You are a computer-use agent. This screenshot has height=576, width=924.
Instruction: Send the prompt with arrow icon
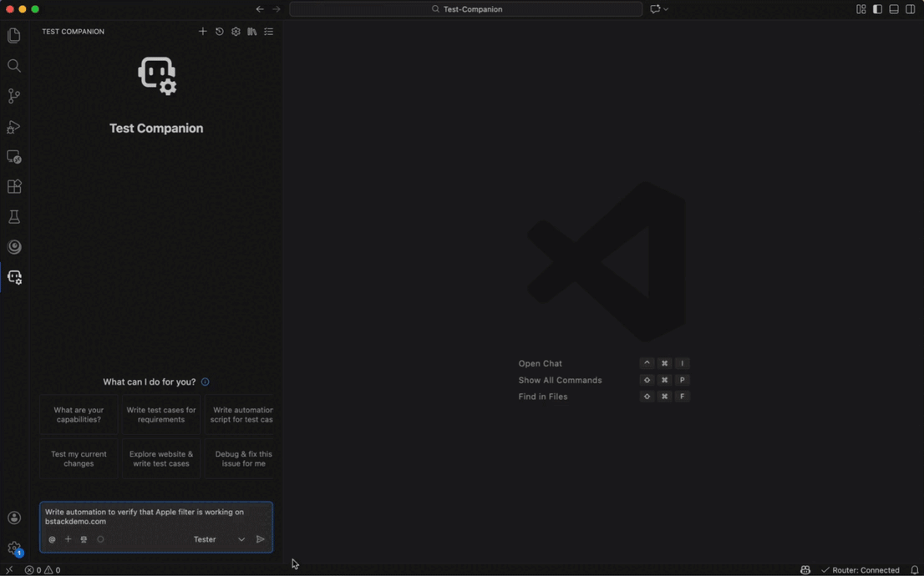tap(261, 539)
